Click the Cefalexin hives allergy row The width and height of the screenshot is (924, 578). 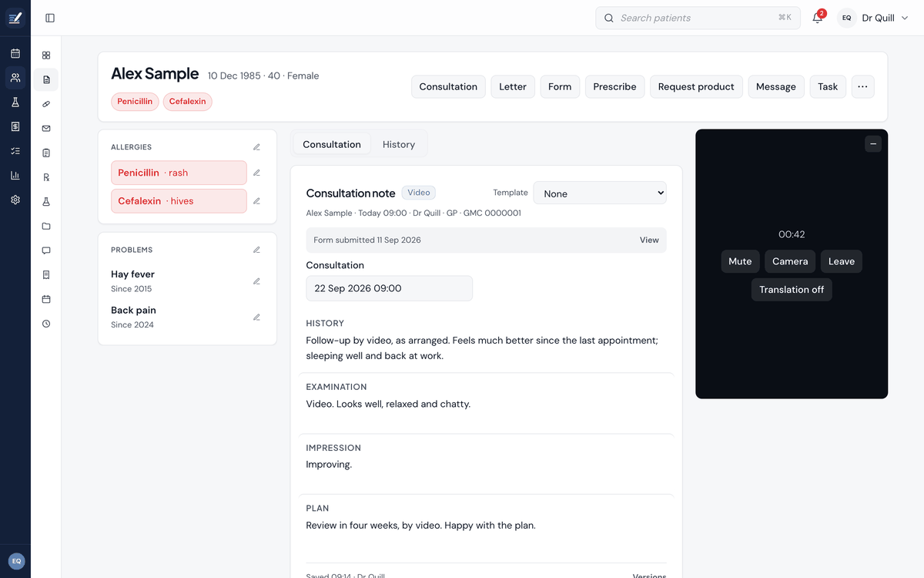coord(179,201)
